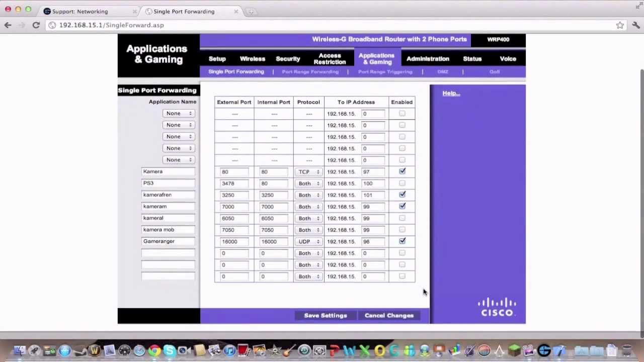The height and width of the screenshot is (362, 644).
Task: Select protocol for the kamera mob rule
Action: click(x=308, y=230)
